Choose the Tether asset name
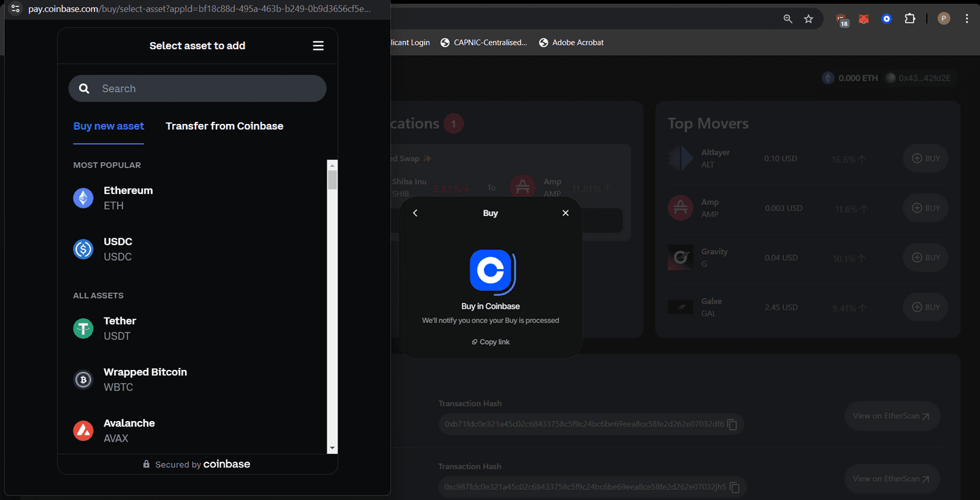This screenshot has height=500, width=980. (x=120, y=321)
